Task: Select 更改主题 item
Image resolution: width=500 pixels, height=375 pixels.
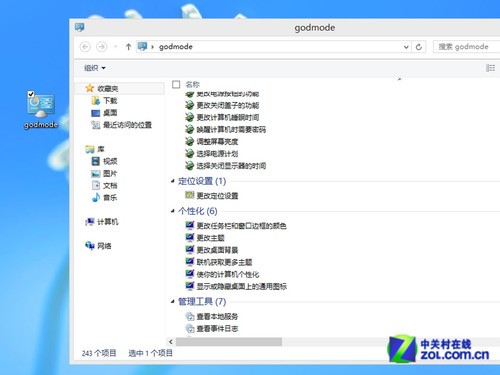Action: pyautogui.click(x=210, y=238)
